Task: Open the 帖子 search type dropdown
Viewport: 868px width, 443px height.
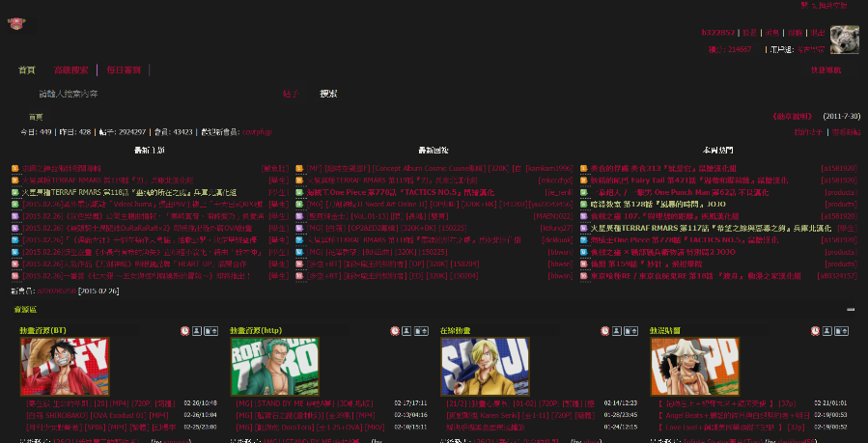Action: (x=292, y=94)
